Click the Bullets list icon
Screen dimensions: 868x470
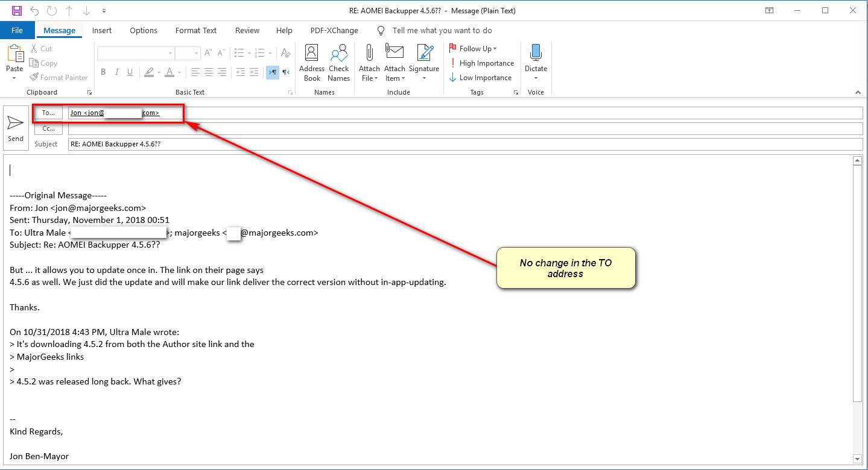(239, 54)
